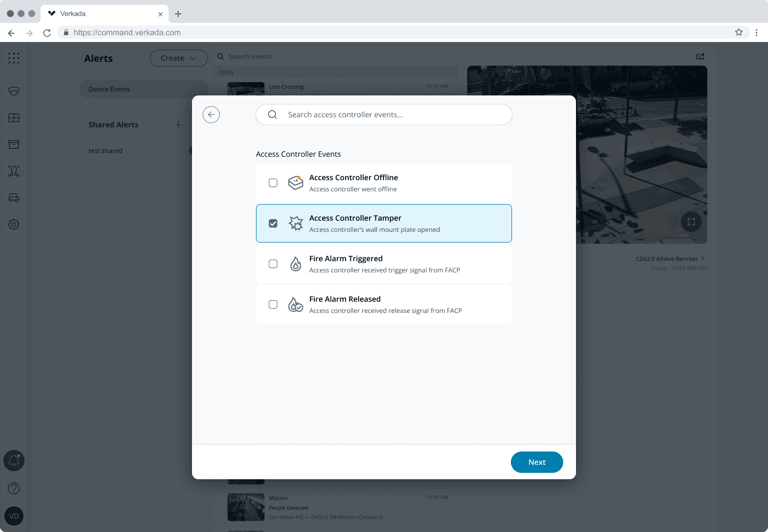The width and height of the screenshot is (768, 532).
Task: Uncheck the Access Controller Tamper checkbox
Action: (273, 223)
